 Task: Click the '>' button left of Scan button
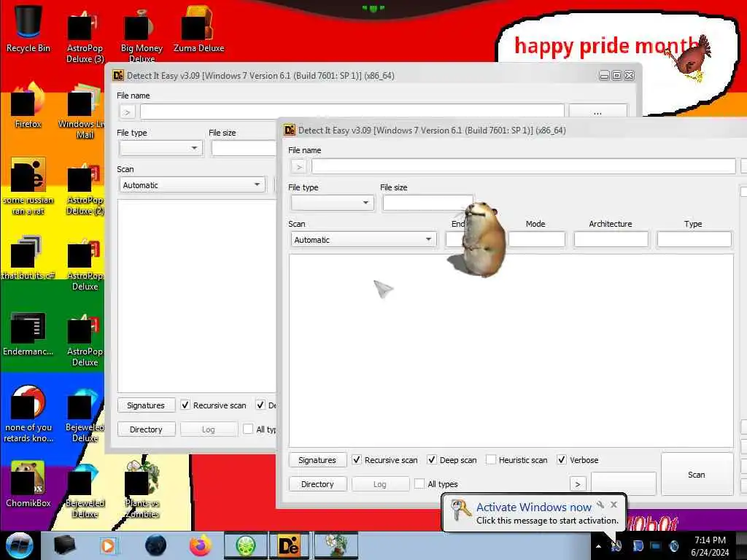click(x=578, y=484)
